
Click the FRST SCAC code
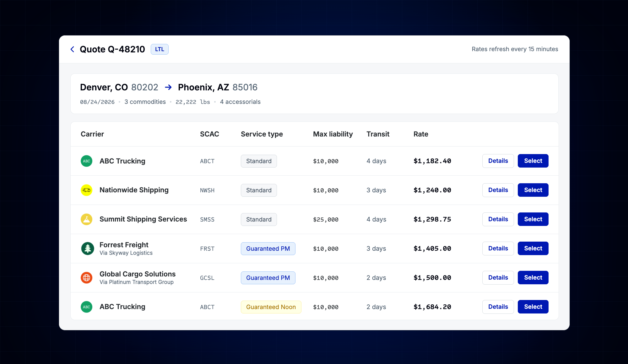click(207, 249)
